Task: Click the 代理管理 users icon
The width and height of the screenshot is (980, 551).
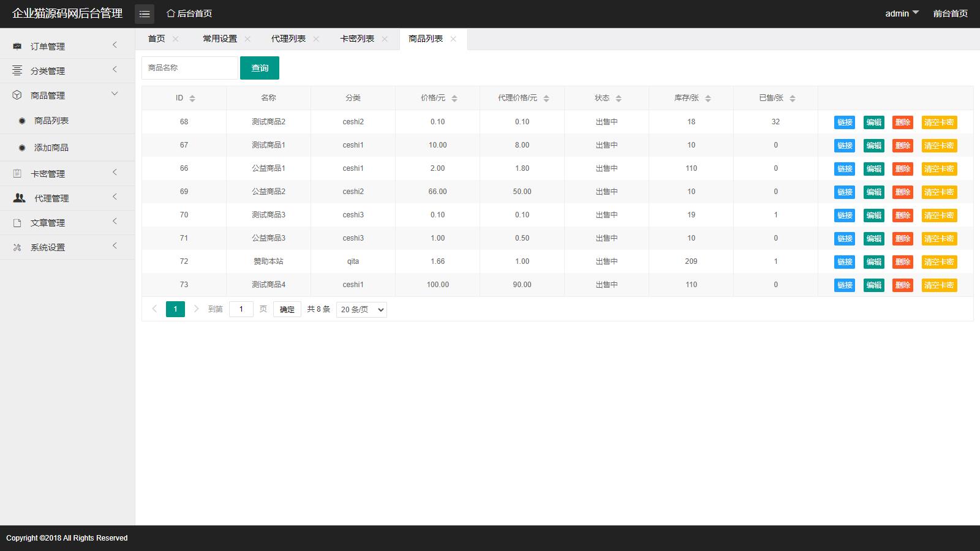Action: click(20, 198)
